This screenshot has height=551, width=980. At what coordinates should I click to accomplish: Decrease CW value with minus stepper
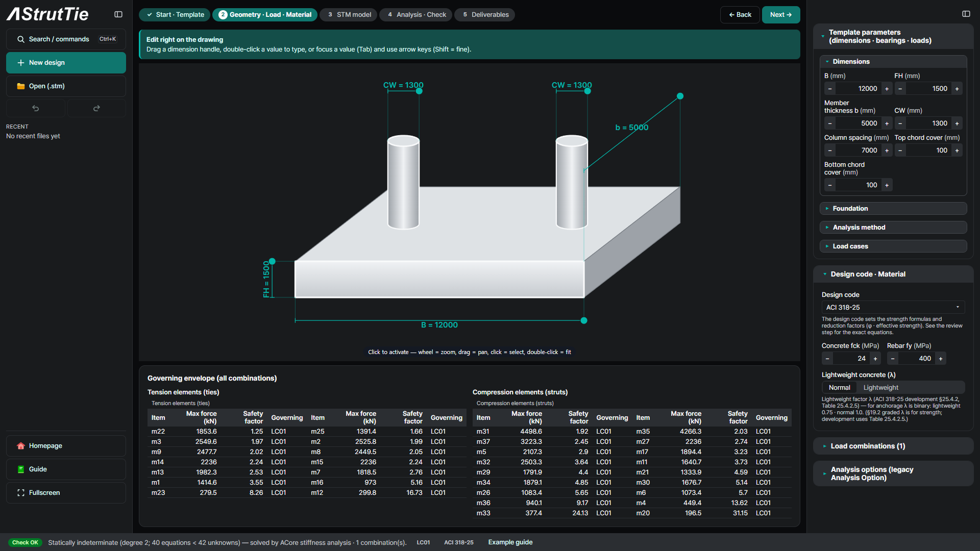900,123
